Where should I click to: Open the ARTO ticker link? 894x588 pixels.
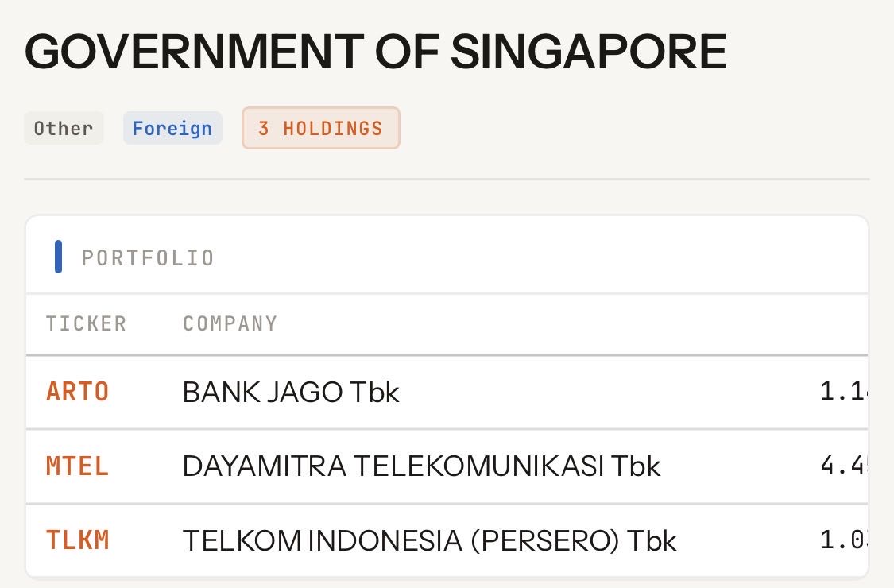coord(77,392)
